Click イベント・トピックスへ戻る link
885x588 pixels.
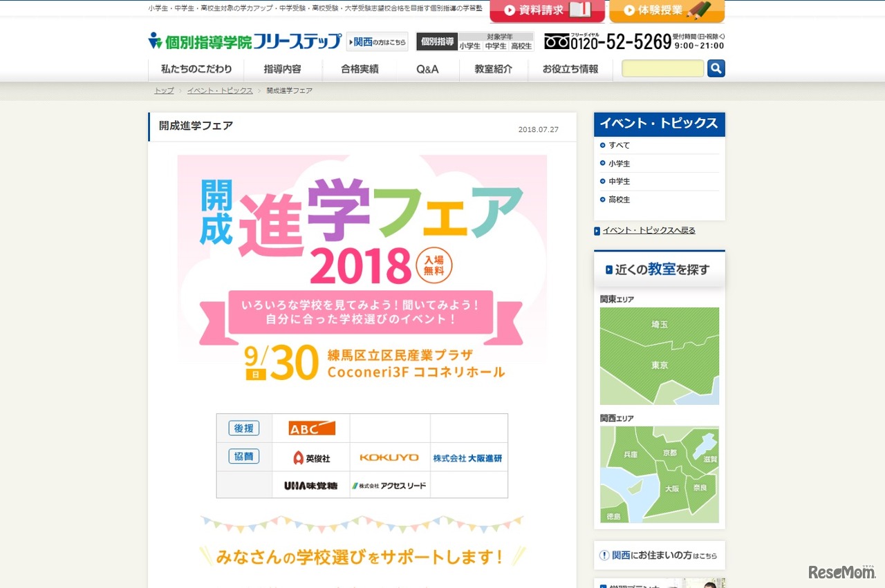(x=649, y=231)
